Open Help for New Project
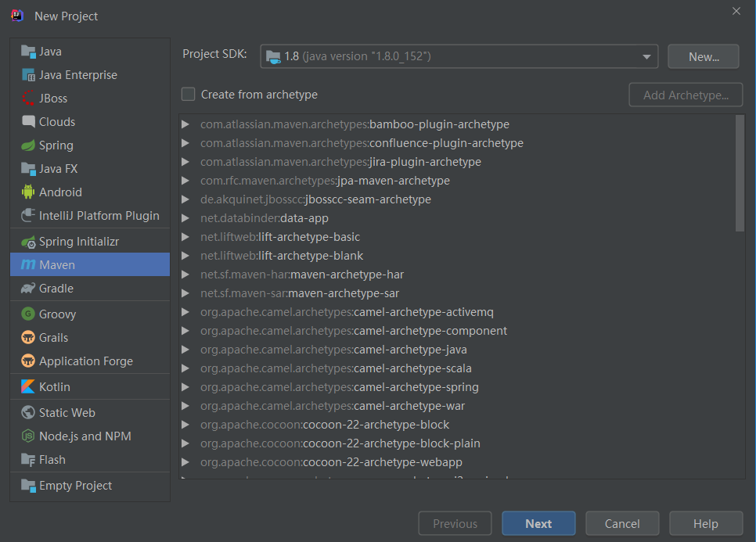This screenshot has width=756, height=542. click(706, 524)
